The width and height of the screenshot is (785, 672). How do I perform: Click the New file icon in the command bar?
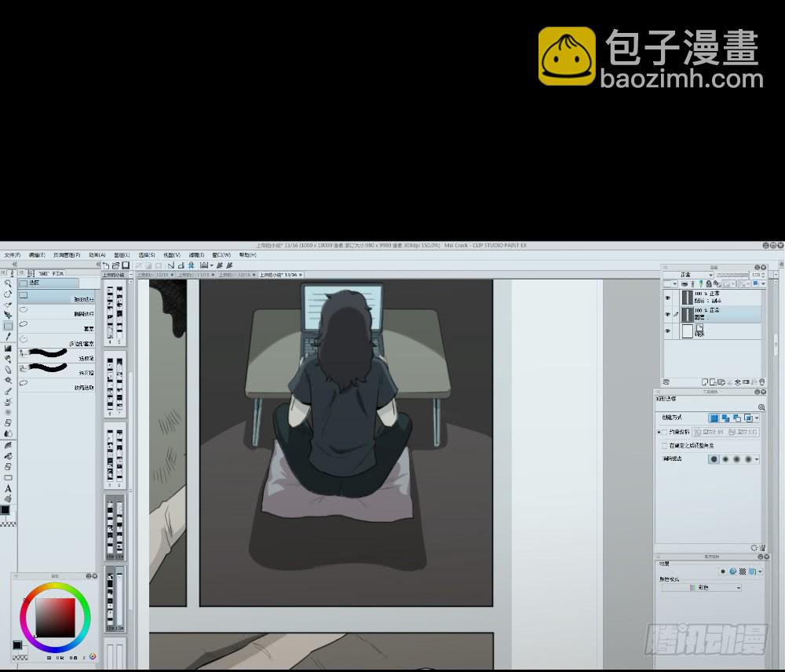pos(107,265)
